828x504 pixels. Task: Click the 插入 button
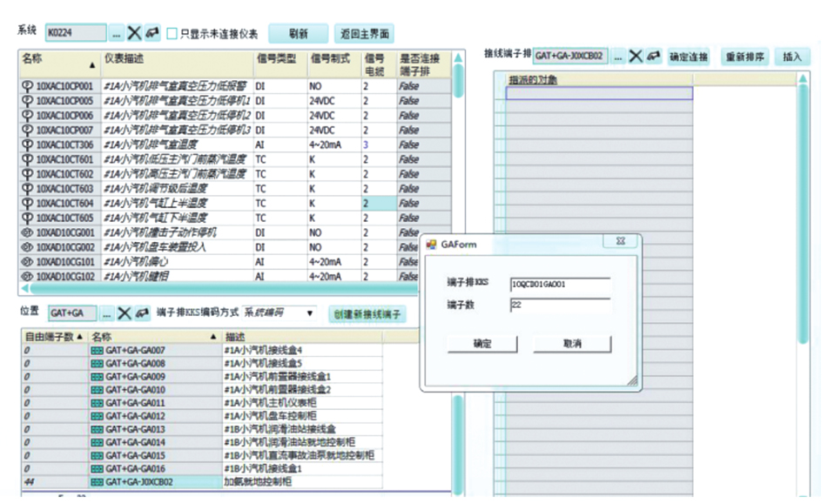[792, 57]
